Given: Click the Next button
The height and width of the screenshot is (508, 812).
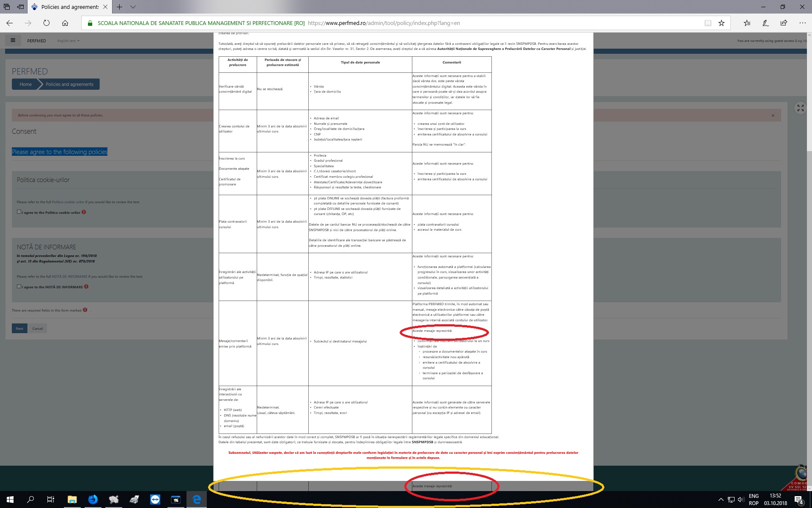Looking at the screenshot, I should (19, 329).
